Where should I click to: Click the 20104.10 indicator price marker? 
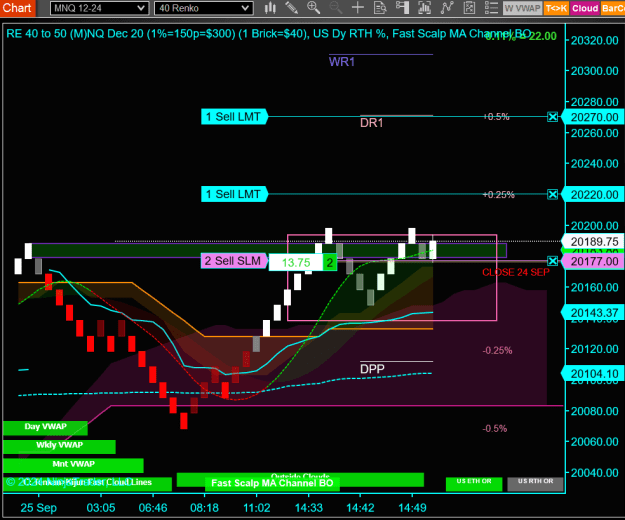click(x=593, y=374)
